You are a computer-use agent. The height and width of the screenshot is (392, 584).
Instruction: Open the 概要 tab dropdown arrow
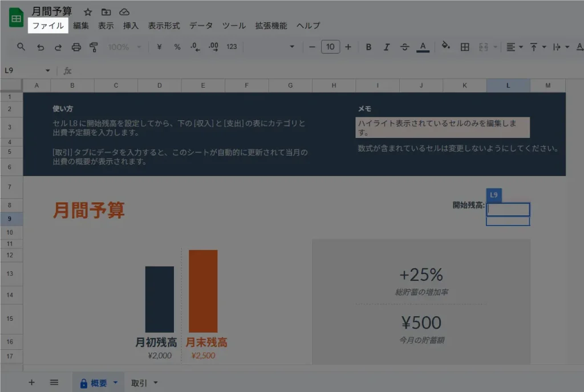(115, 382)
